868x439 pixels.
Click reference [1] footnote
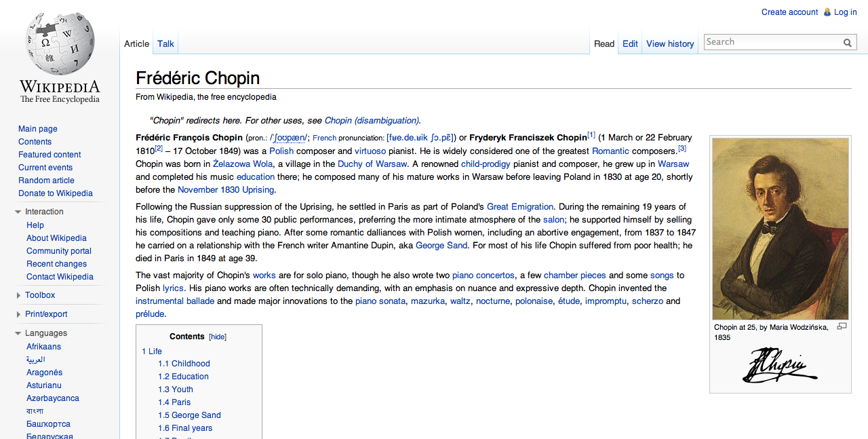tap(591, 135)
